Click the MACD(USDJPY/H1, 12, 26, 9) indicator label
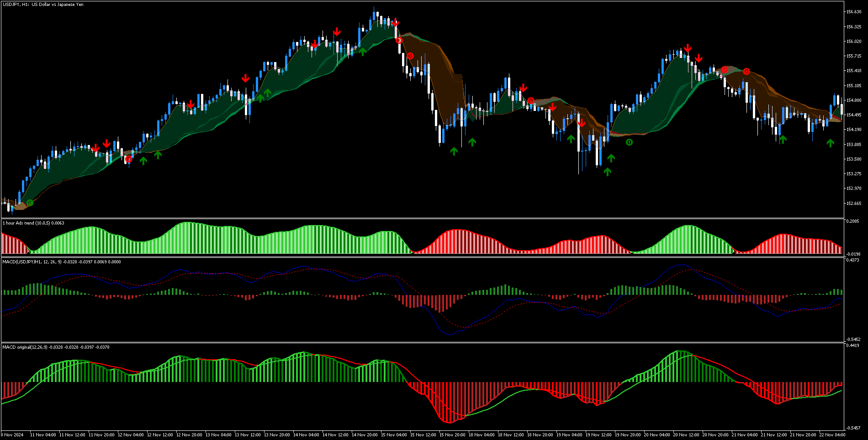Screen dimensions: 868x440 click(62, 262)
